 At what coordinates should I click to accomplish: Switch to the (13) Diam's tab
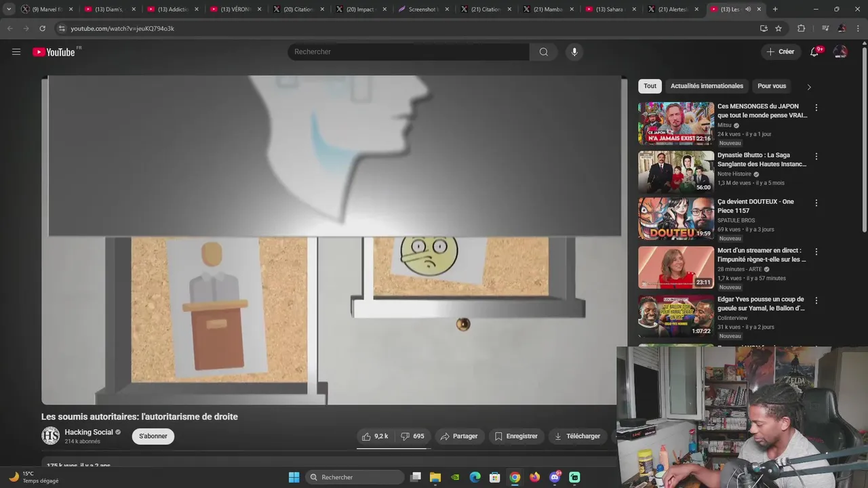(110, 9)
